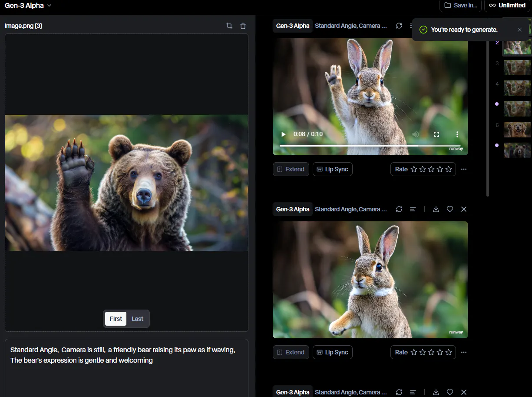Click into the bear prompt text box
This screenshot has height=397, width=532.
[126, 368]
